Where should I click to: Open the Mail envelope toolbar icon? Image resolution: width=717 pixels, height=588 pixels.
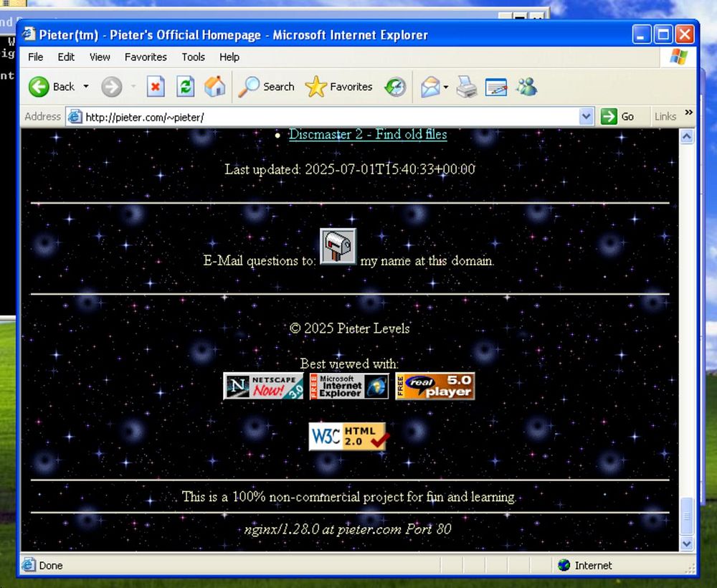(x=430, y=87)
